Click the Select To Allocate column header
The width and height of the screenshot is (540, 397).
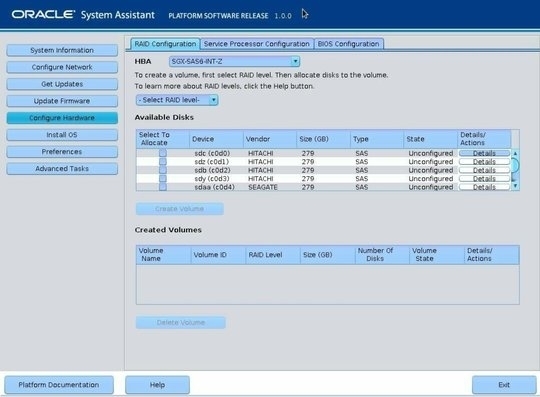pyautogui.click(x=163, y=139)
